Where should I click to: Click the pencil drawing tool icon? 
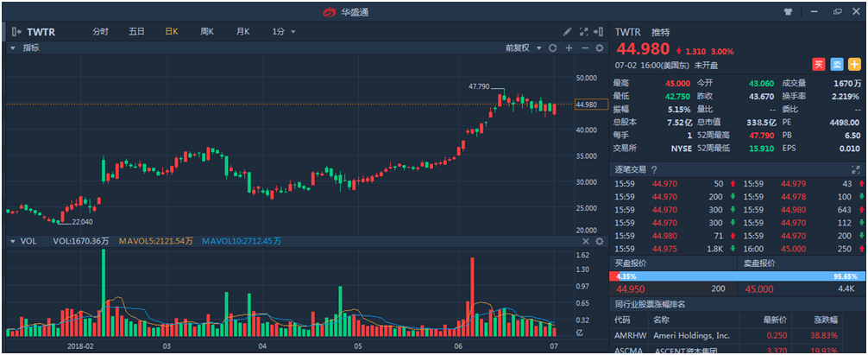click(567, 32)
